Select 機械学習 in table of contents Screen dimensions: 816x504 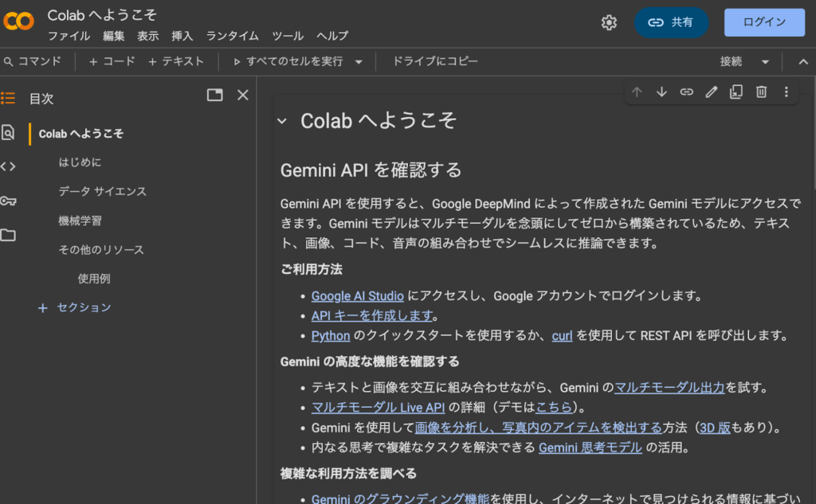tap(80, 221)
